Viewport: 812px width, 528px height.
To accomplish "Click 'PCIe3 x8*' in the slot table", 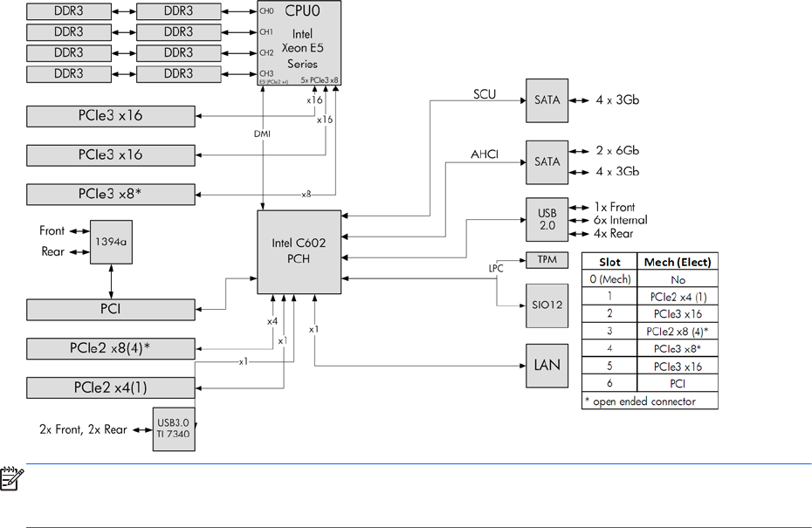I will click(678, 349).
